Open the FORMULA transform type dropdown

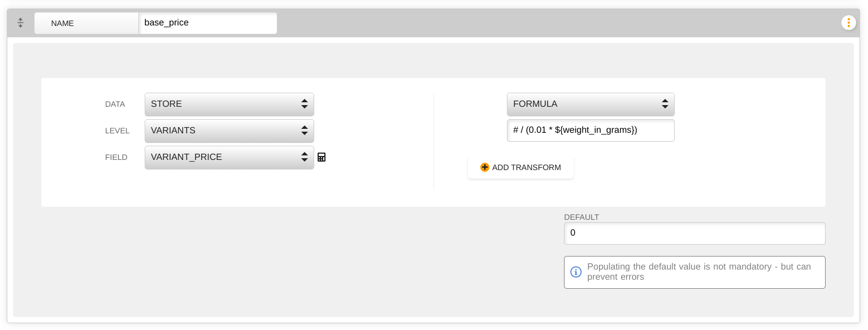(x=591, y=104)
